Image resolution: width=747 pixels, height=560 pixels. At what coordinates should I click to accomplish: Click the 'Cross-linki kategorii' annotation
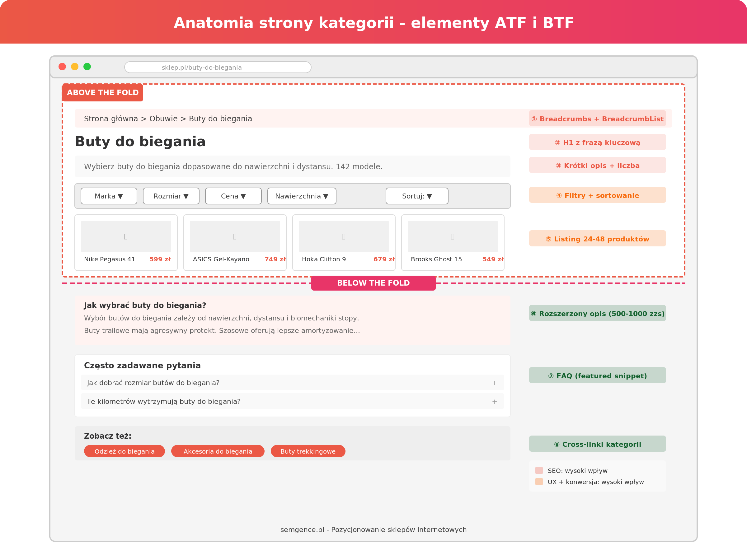(x=597, y=444)
